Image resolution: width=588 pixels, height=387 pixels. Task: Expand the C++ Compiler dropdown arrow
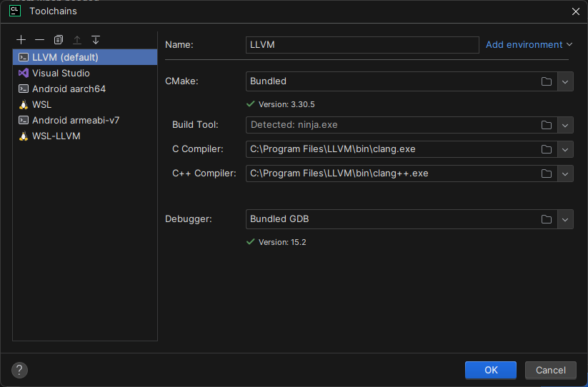pyautogui.click(x=565, y=174)
